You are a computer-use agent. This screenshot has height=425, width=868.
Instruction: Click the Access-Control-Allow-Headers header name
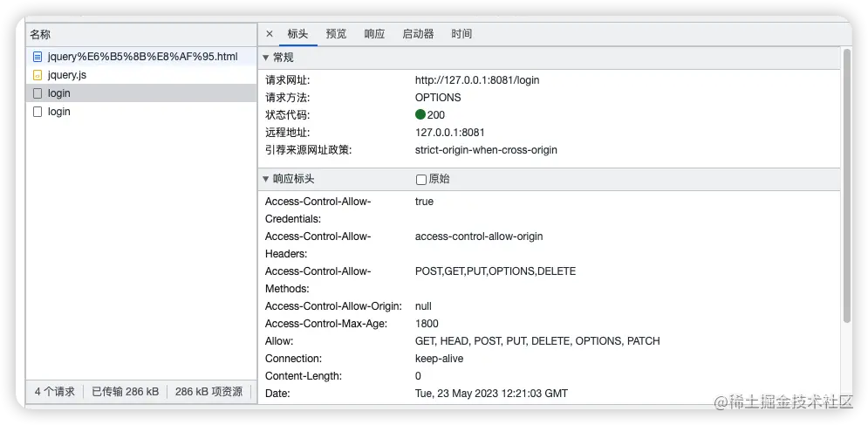click(x=318, y=245)
